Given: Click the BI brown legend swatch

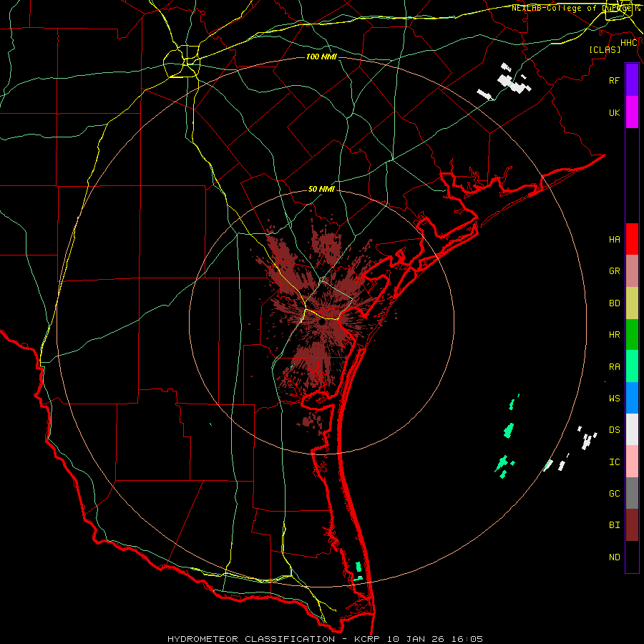Looking at the screenshot, I should (632, 525).
